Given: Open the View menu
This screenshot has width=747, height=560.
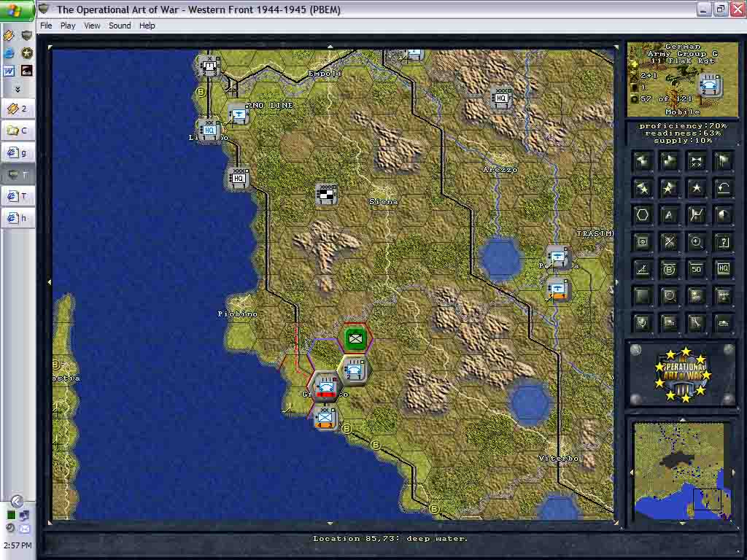Looking at the screenshot, I should tap(92, 26).
